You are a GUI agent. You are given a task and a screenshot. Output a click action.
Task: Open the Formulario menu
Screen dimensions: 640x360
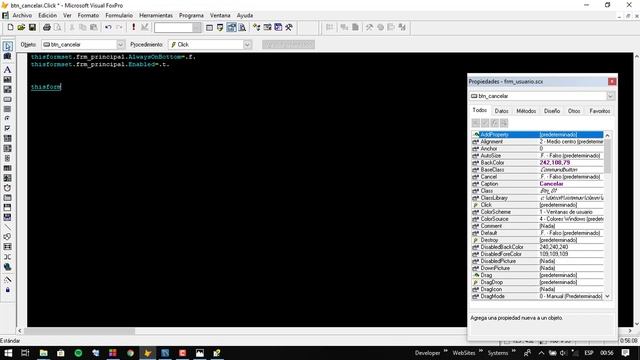[119, 15]
